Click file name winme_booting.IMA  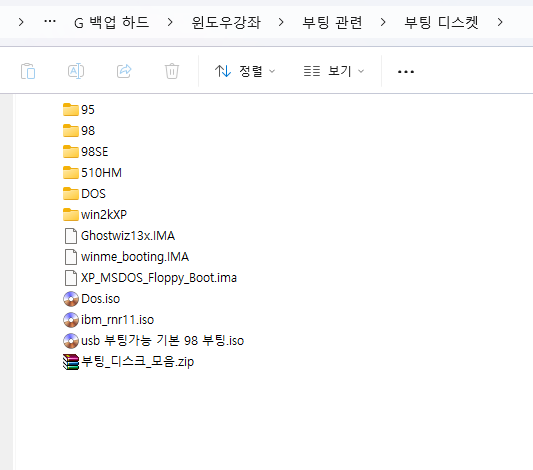(135, 257)
